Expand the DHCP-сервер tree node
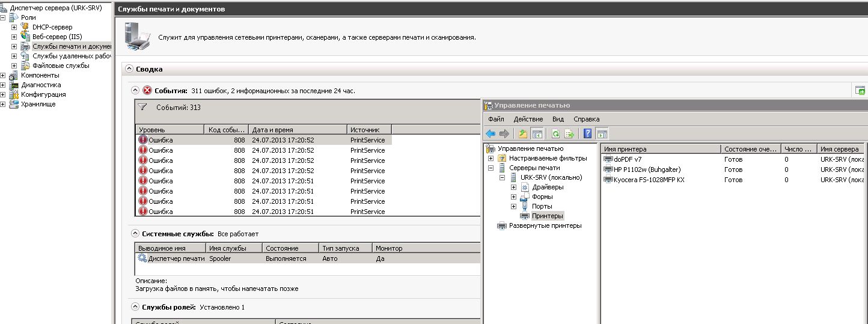This screenshot has height=324, width=868. (x=14, y=27)
